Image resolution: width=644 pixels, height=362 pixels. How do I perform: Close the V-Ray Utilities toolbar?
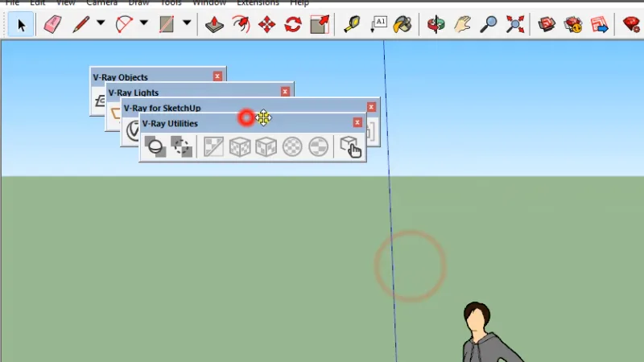point(357,122)
